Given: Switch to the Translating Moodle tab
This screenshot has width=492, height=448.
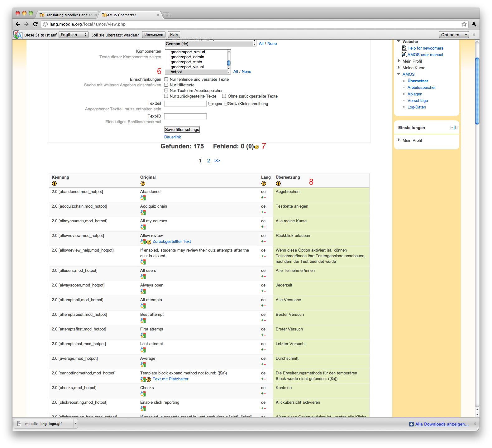Looking at the screenshot, I should coord(68,15).
